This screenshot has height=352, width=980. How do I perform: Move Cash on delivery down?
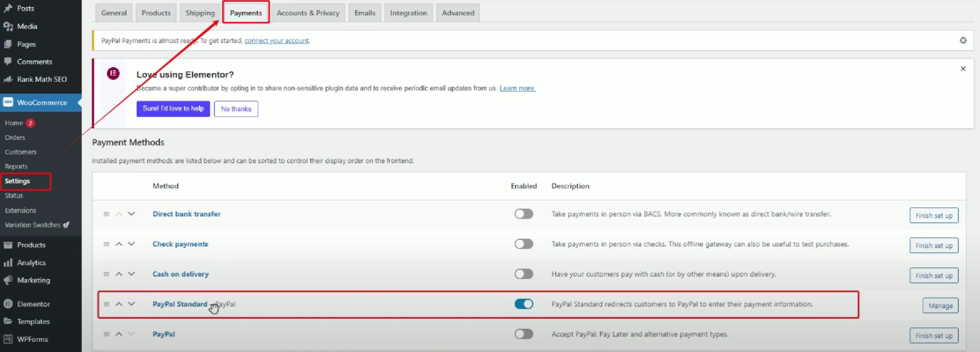click(132, 274)
